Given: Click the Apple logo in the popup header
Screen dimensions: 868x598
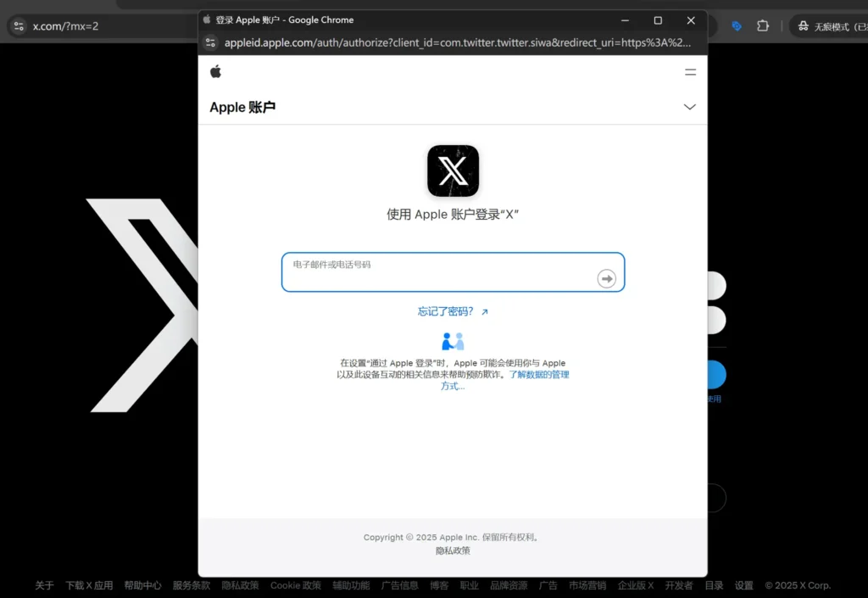Looking at the screenshot, I should (215, 71).
